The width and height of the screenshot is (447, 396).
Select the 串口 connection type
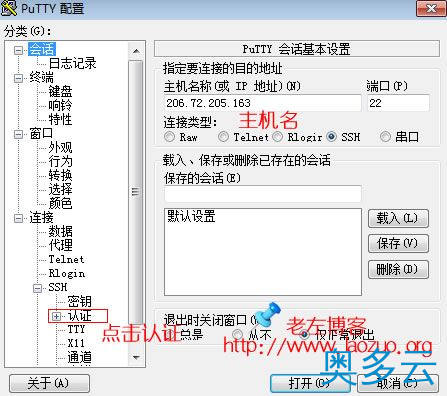(385, 137)
